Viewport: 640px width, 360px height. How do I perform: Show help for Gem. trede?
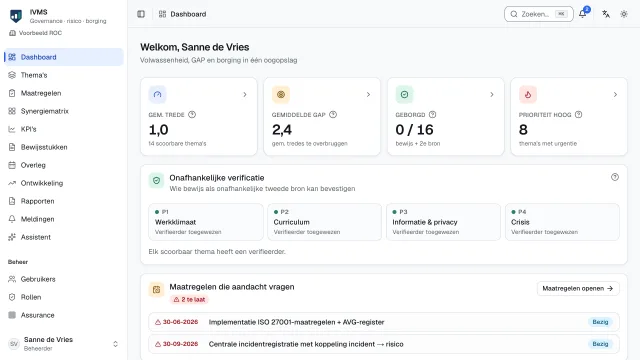pos(192,115)
